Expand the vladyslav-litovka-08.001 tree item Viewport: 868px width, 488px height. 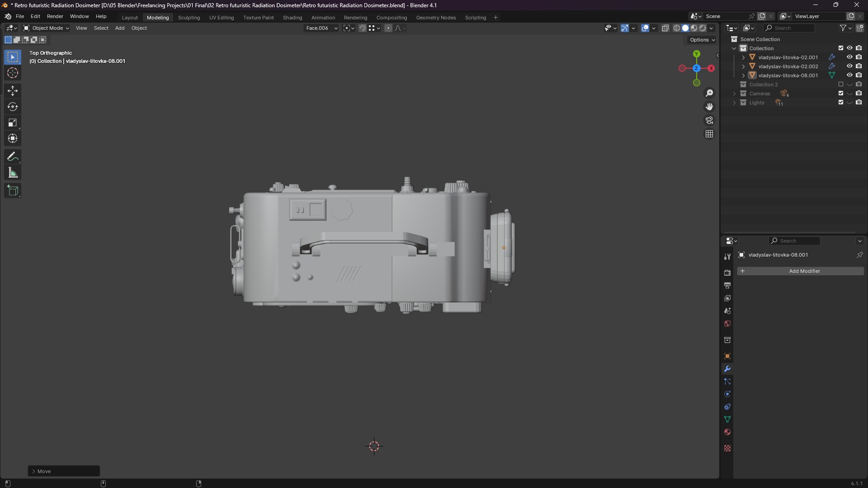pyautogui.click(x=743, y=75)
